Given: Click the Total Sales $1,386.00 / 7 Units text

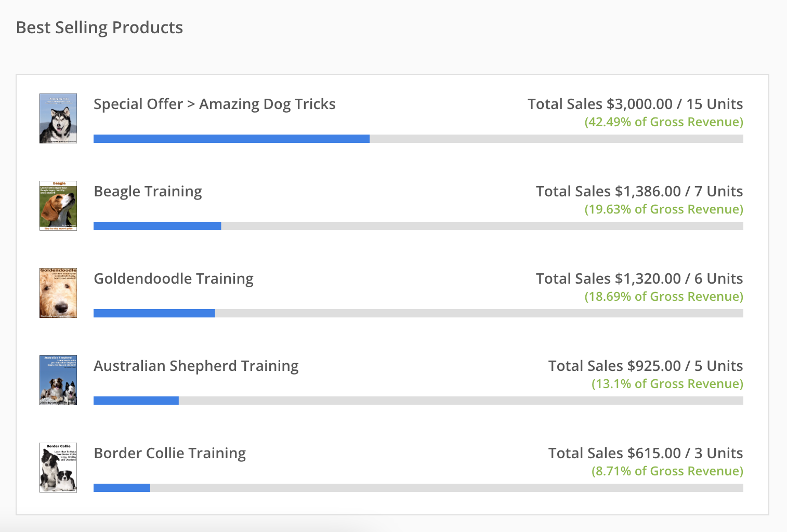Looking at the screenshot, I should point(639,192).
